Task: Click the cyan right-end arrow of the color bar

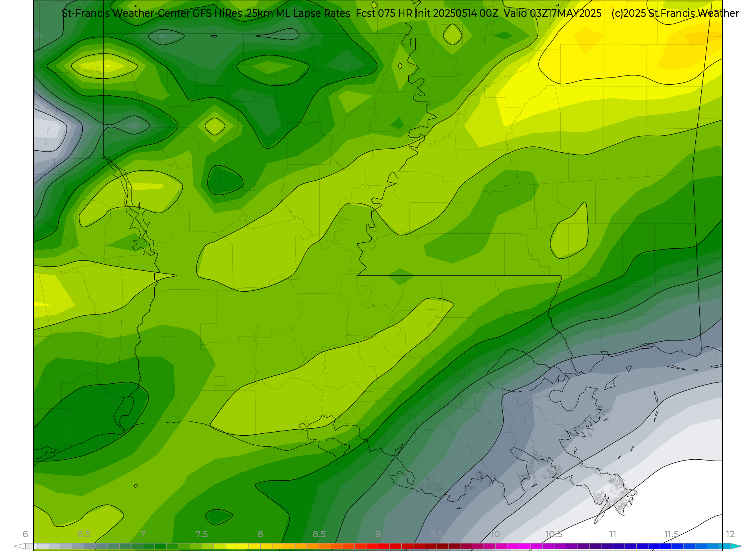Action: (x=736, y=546)
